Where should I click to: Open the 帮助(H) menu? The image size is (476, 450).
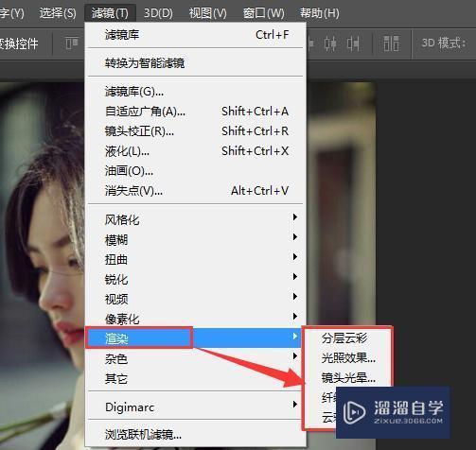(x=319, y=13)
